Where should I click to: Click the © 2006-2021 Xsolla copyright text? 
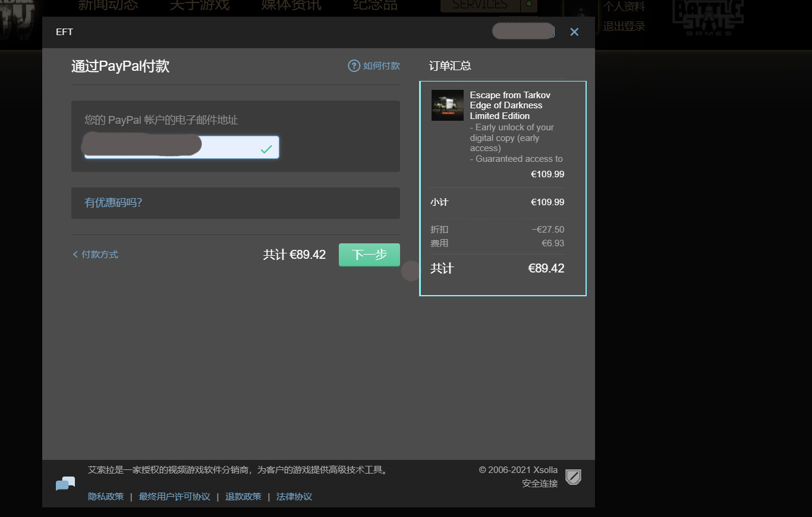(x=518, y=470)
